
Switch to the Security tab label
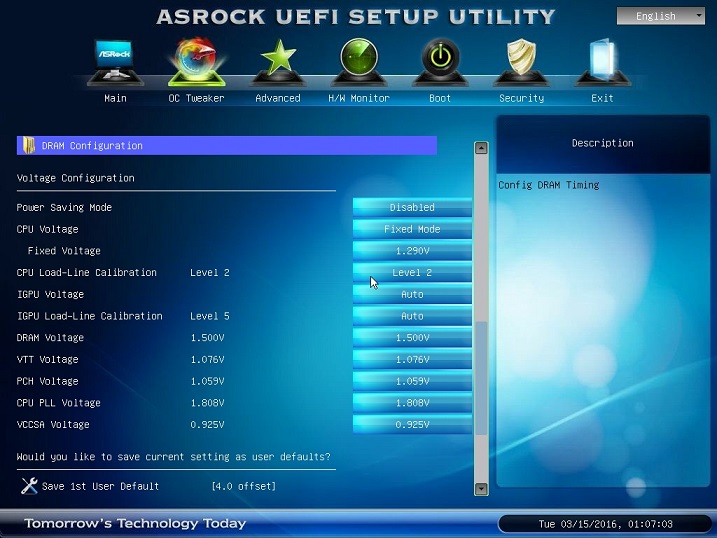pos(522,98)
